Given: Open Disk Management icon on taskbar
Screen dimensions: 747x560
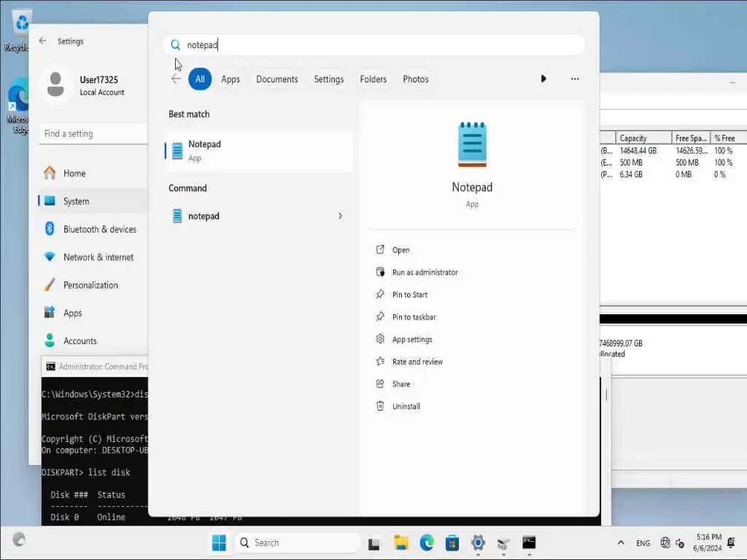Looking at the screenshot, I should coord(503,542).
